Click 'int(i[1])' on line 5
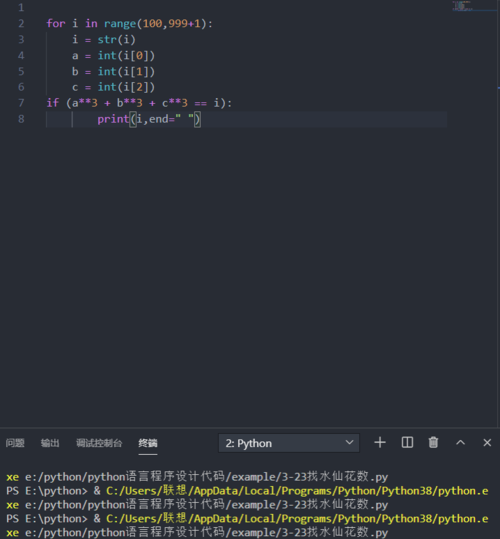Screen dimensions: 500x539 (x=126, y=72)
